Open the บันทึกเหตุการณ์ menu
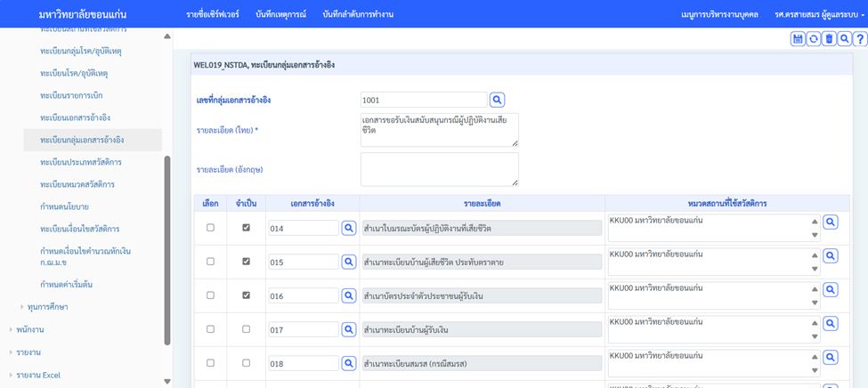 click(280, 15)
